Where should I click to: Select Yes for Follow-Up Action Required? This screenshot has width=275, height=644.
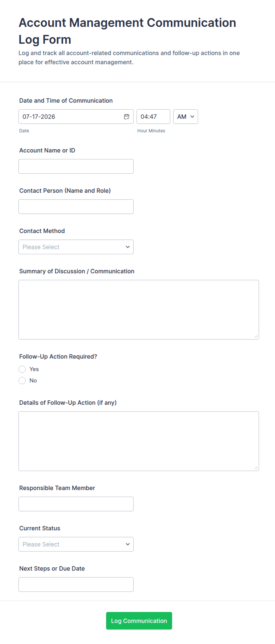(x=22, y=369)
